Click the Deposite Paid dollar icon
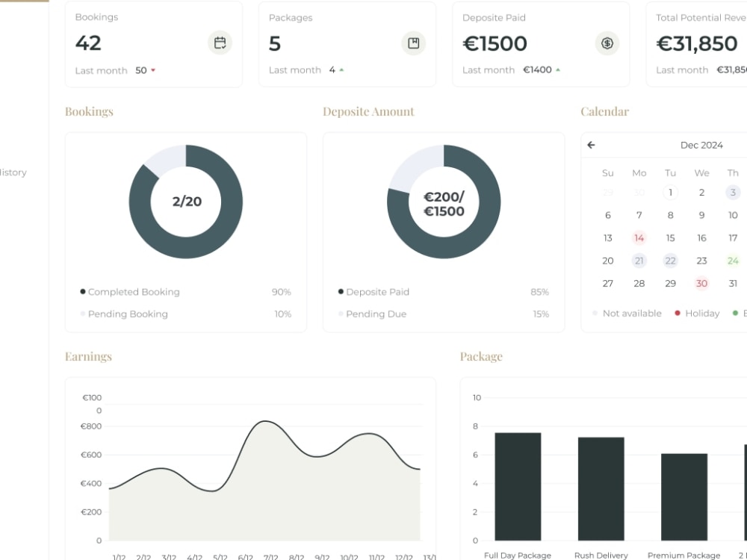 607,43
